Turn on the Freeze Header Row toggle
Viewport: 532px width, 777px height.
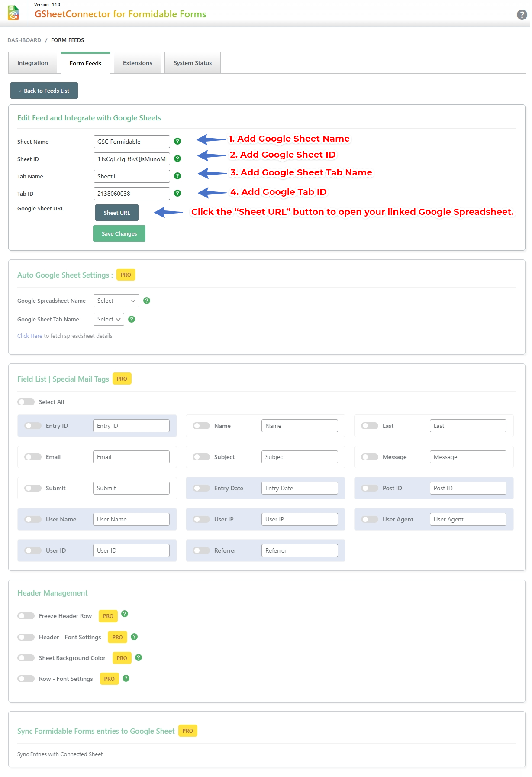tap(26, 616)
